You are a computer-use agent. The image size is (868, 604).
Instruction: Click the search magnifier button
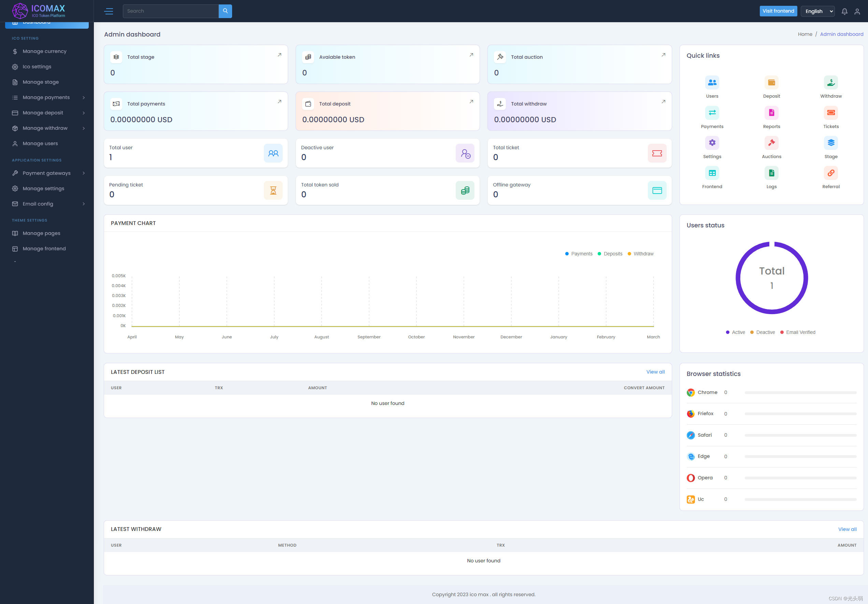click(x=225, y=11)
